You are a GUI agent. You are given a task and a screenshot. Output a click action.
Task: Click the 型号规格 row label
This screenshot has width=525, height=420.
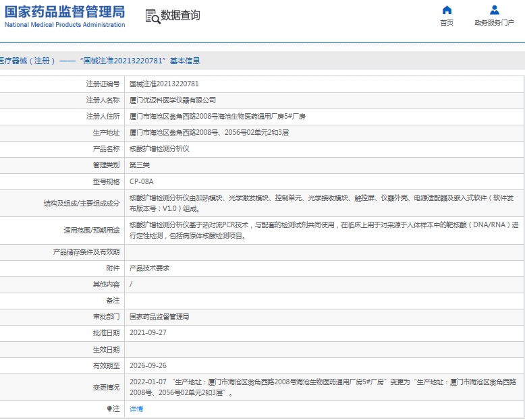coord(106,181)
